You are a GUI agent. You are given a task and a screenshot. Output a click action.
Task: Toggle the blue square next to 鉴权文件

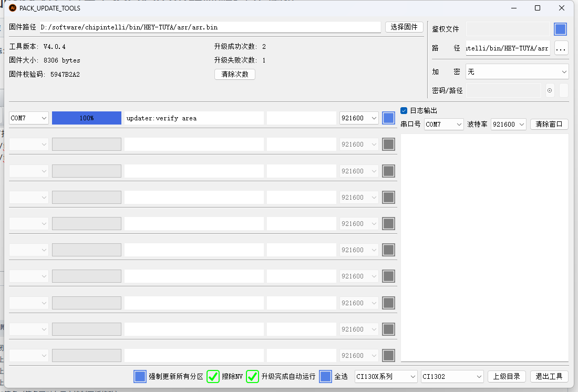pos(560,29)
